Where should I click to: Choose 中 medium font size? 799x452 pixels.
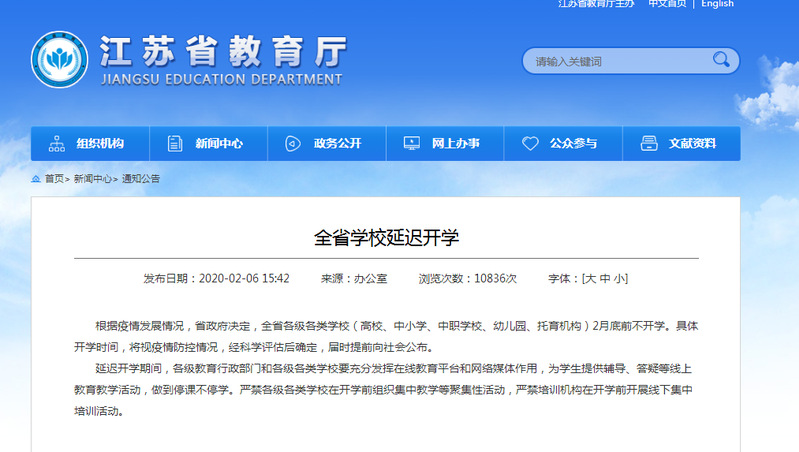pos(605,279)
